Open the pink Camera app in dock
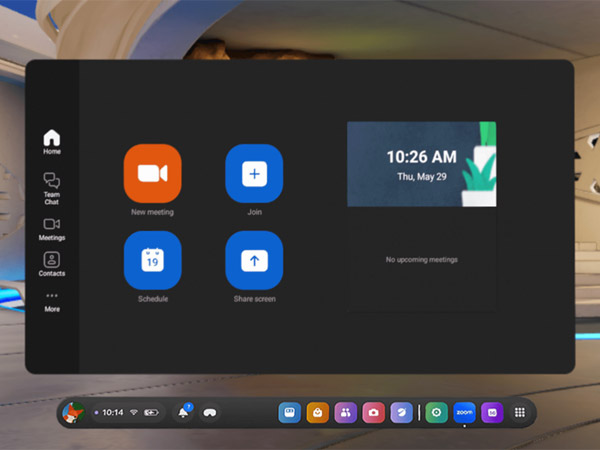Image resolution: width=600 pixels, height=450 pixels. click(x=373, y=412)
